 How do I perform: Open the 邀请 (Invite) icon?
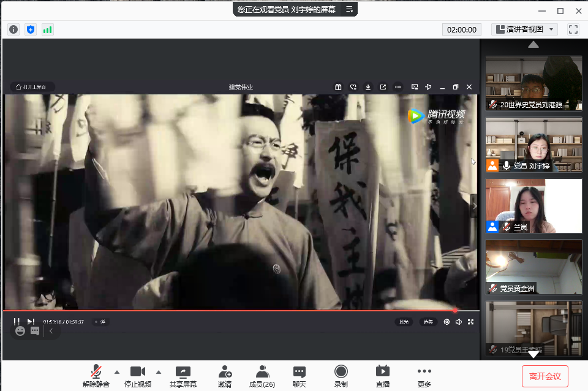point(225,376)
